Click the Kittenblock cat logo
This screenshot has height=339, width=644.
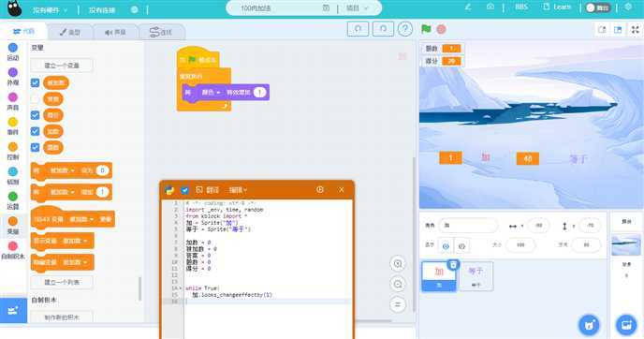14,8
